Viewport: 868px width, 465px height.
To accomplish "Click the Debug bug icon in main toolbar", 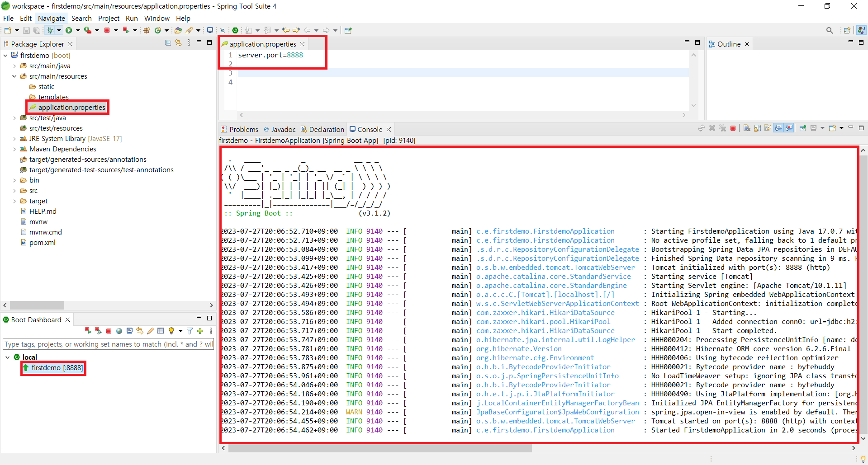I will (x=50, y=30).
